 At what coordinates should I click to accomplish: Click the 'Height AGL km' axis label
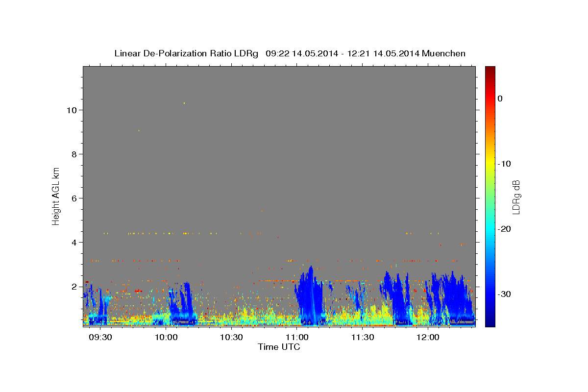[56, 196]
